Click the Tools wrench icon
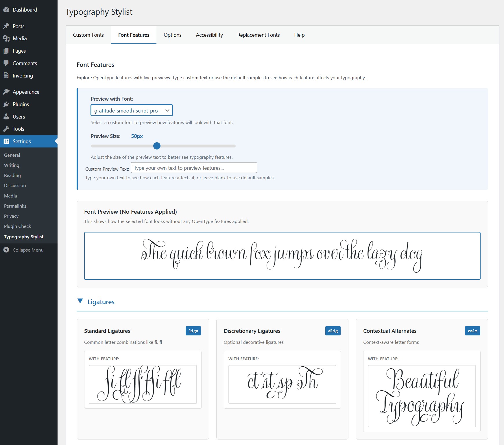This screenshot has height=445, width=504. [x=6, y=129]
